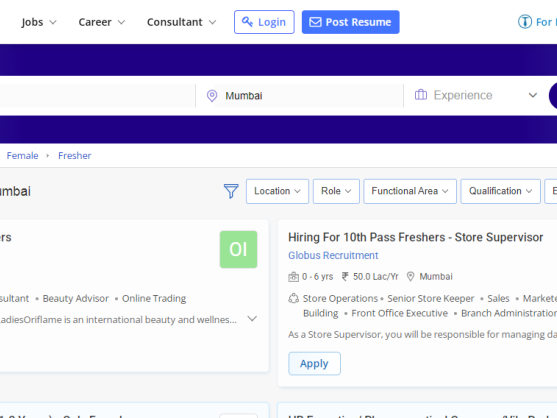Click the filter funnel icon
The height and width of the screenshot is (418, 557).
coord(231,191)
